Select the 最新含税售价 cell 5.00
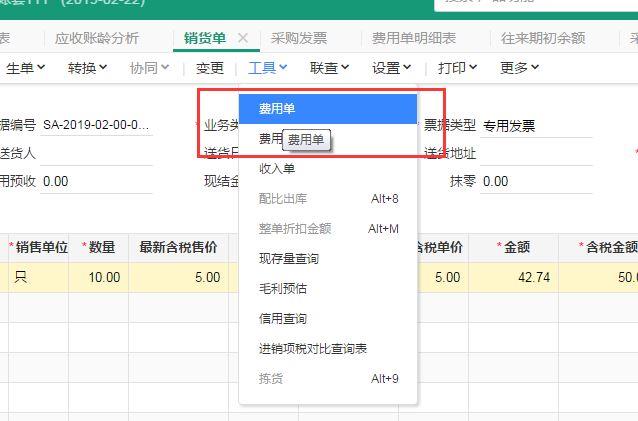 click(x=179, y=277)
